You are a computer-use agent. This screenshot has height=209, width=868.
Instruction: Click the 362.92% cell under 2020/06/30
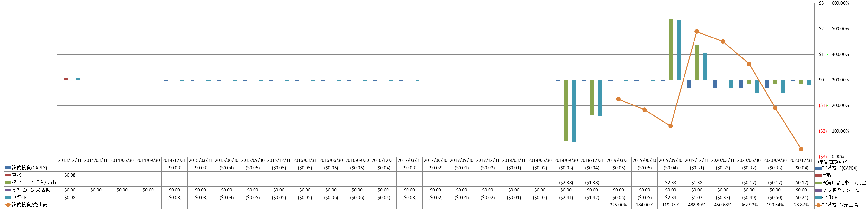(749, 205)
